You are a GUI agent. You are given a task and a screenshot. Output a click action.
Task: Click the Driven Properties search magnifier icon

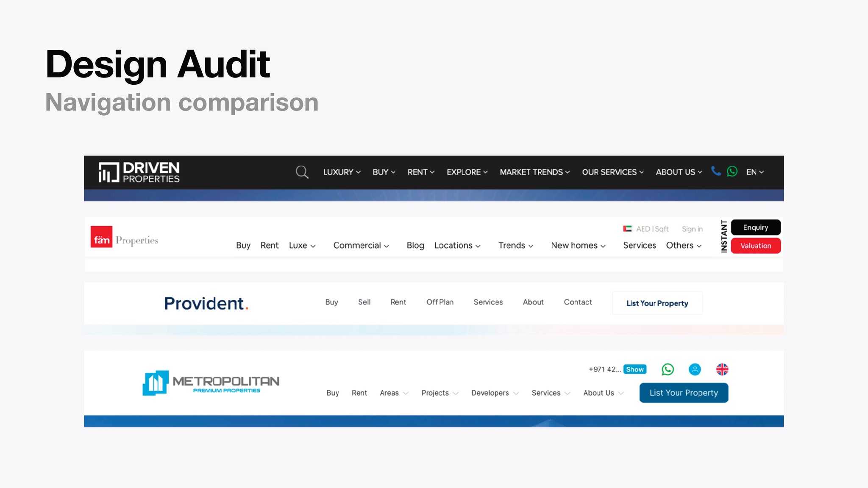click(x=302, y=172)
